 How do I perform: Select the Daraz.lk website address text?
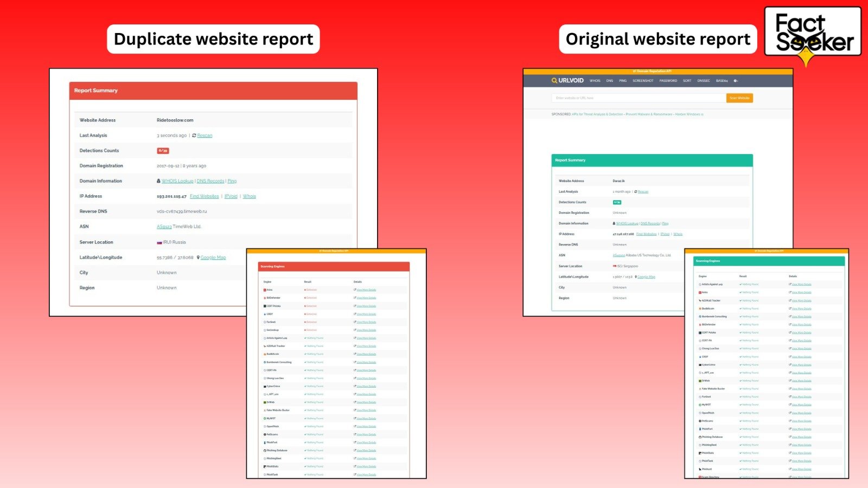[x=618, y=181]
